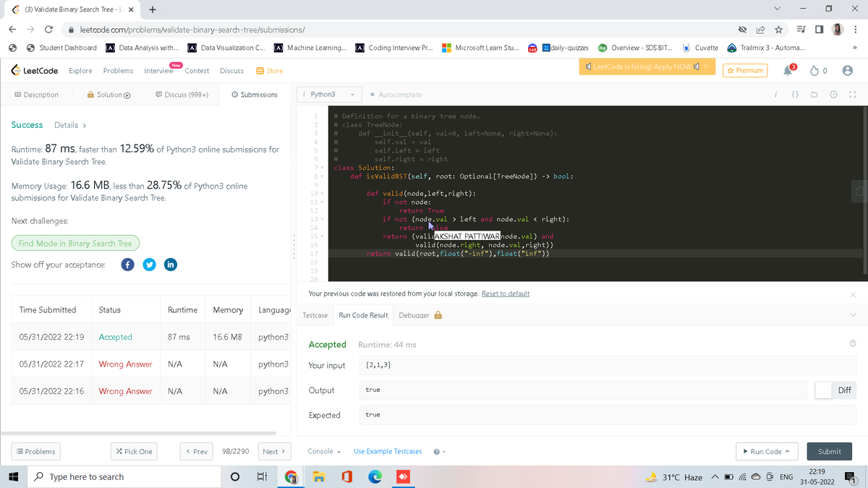
Task: Open the LeetCode profile avatar menu
Action: (848, 70)
